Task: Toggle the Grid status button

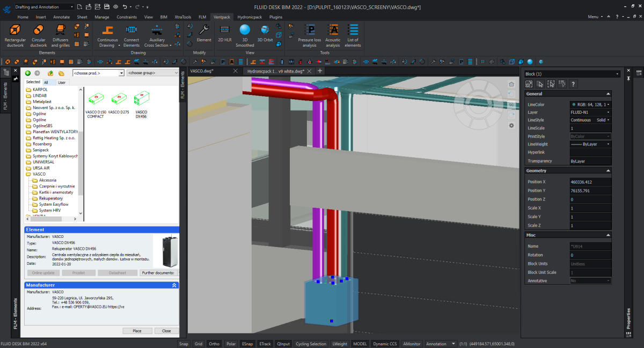Action: 199,344
